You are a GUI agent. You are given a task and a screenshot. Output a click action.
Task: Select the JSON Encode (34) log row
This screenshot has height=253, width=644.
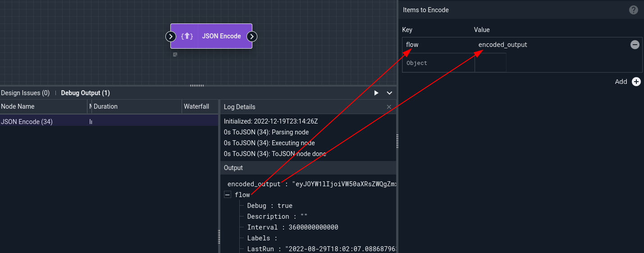click(109, 121)
